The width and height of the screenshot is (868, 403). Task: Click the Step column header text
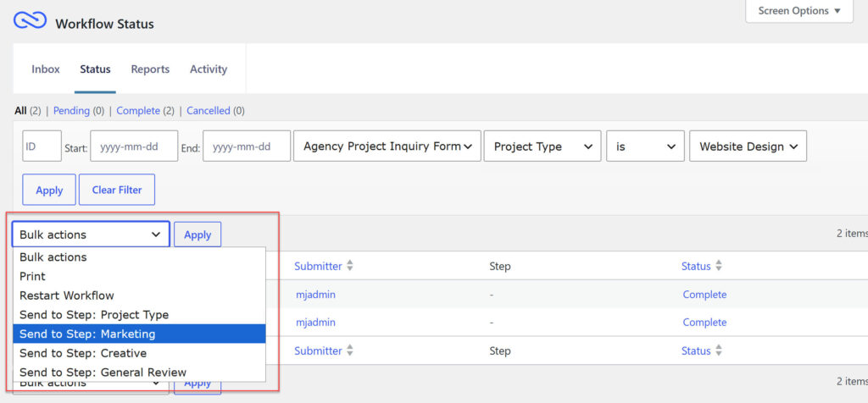pyautogui.click(x=500, y=267)
